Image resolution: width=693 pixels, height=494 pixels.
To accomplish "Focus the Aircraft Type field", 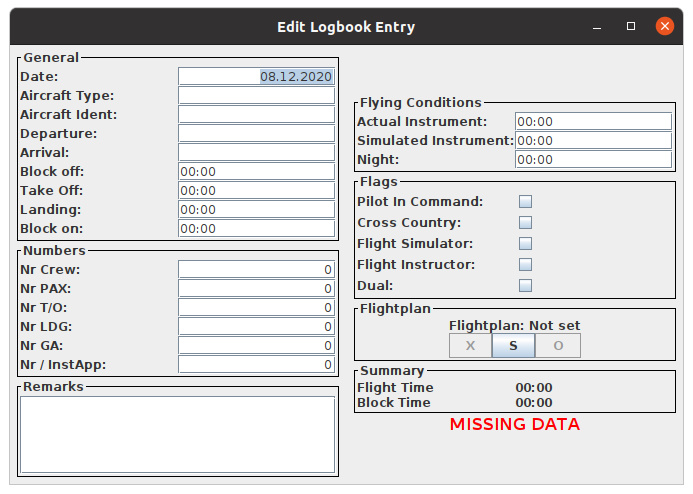I will [x=256, y=95].
